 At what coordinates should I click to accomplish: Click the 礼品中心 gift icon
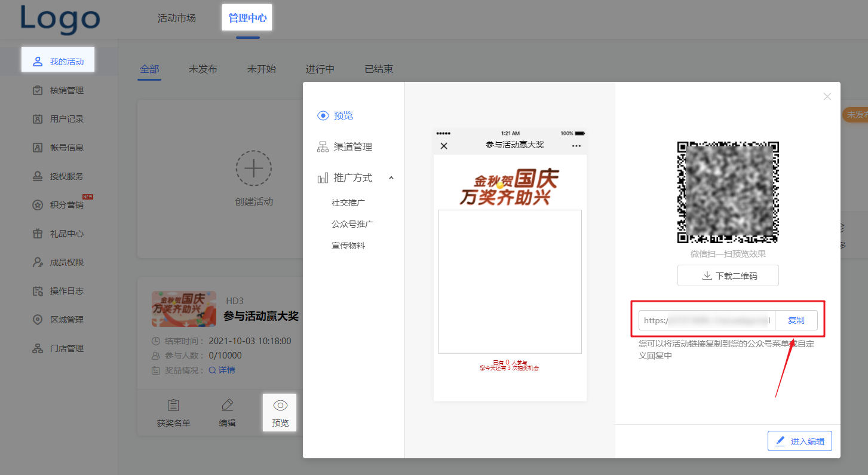[x=38, y=234]
